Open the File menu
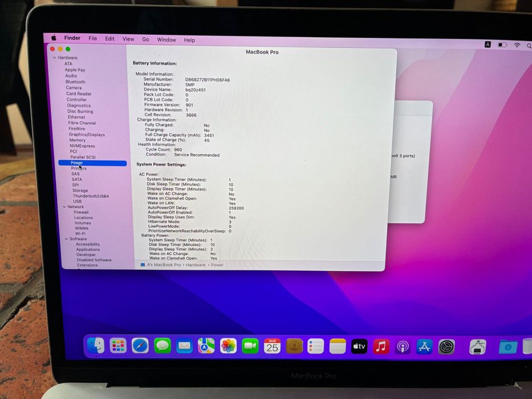The width and height of the screenshot is (532, 399). pyautogui.click(x=92, y=38)
